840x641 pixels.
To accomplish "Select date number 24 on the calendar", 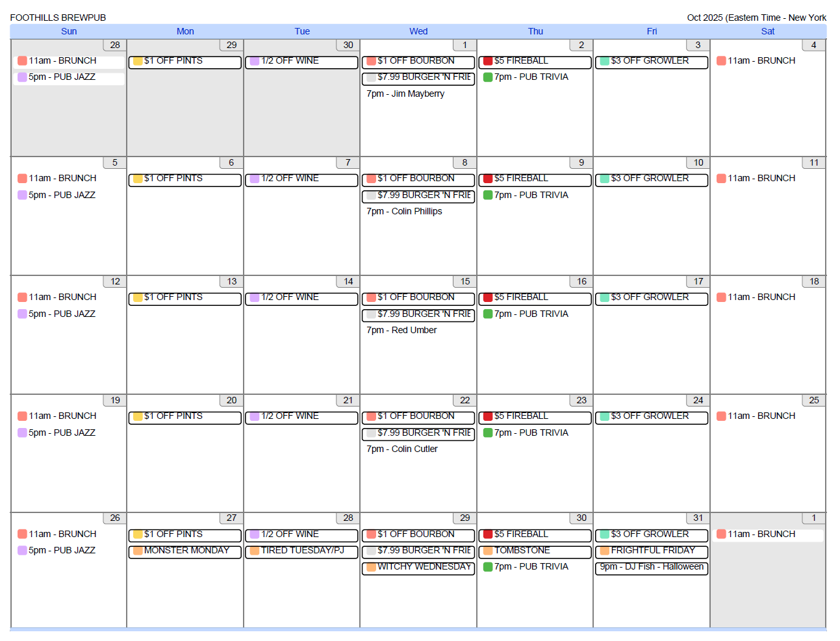I will point(698,400).
